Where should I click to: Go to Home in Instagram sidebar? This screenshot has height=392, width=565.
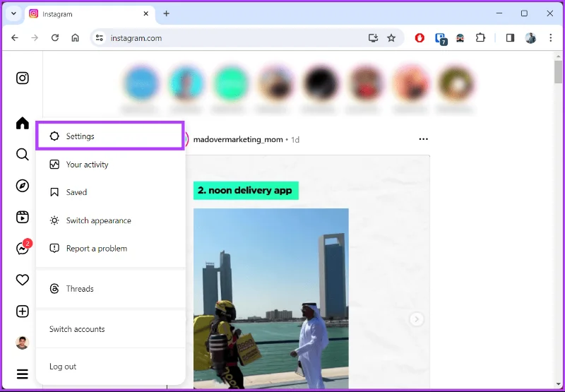pos(23,123)
